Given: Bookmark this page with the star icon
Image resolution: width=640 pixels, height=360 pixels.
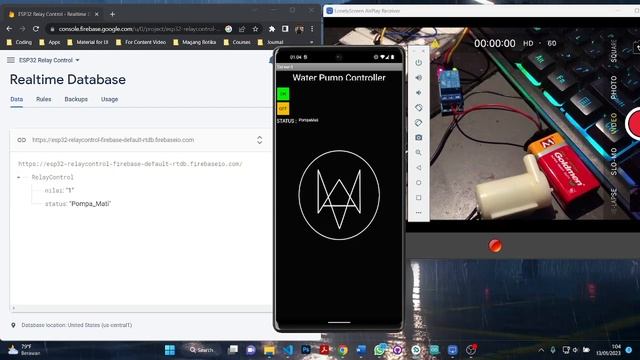Looking at the screenshot, I should coord(256,29).
